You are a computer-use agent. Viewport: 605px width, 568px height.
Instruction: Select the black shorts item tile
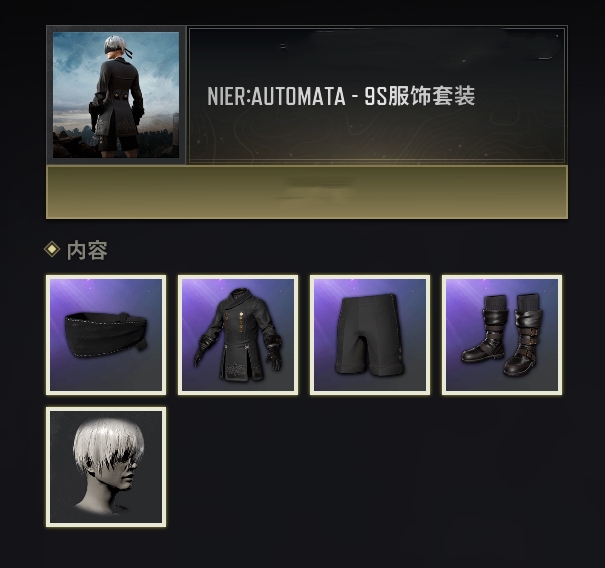click(x=370, y=335)
